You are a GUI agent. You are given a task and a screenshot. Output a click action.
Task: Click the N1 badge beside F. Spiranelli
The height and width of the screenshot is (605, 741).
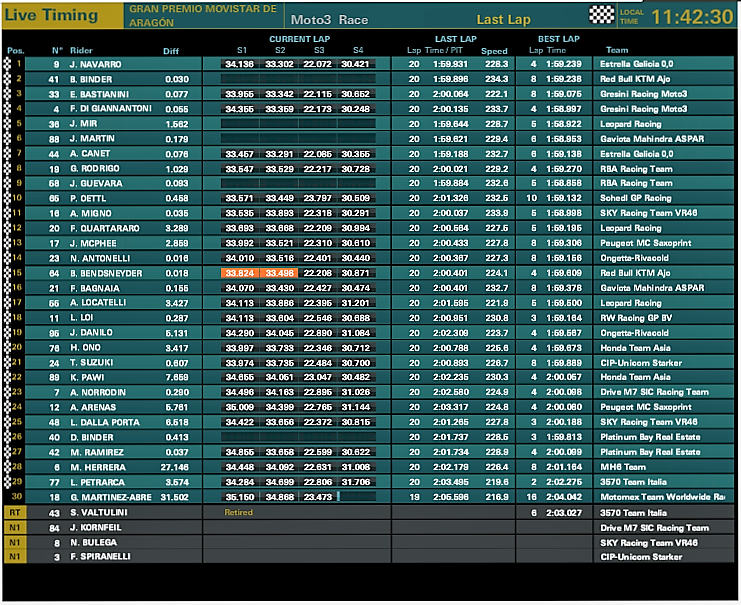click(x=15, y=556)
